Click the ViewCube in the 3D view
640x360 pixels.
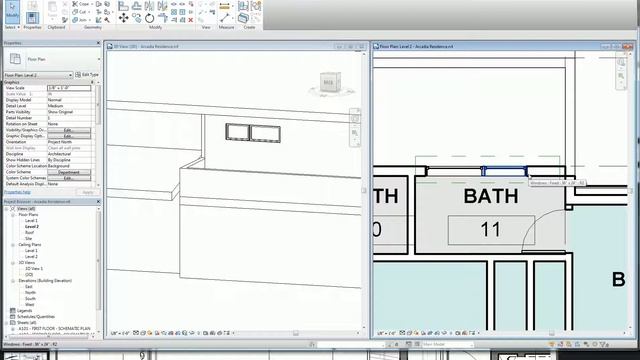330,83
